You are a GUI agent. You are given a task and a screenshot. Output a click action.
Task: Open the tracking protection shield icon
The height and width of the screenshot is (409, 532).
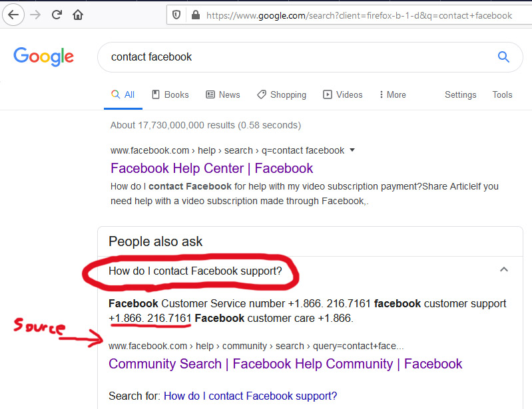pos(176,15)
